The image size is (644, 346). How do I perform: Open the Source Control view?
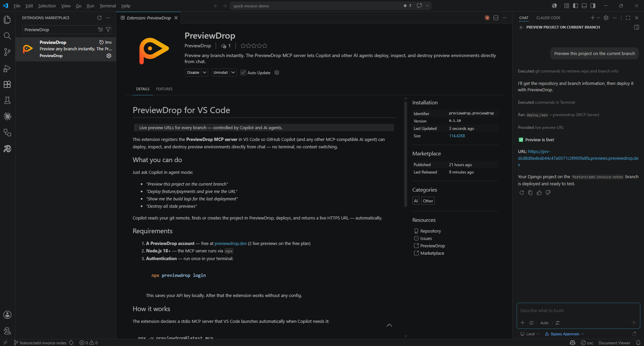[7, 52]
